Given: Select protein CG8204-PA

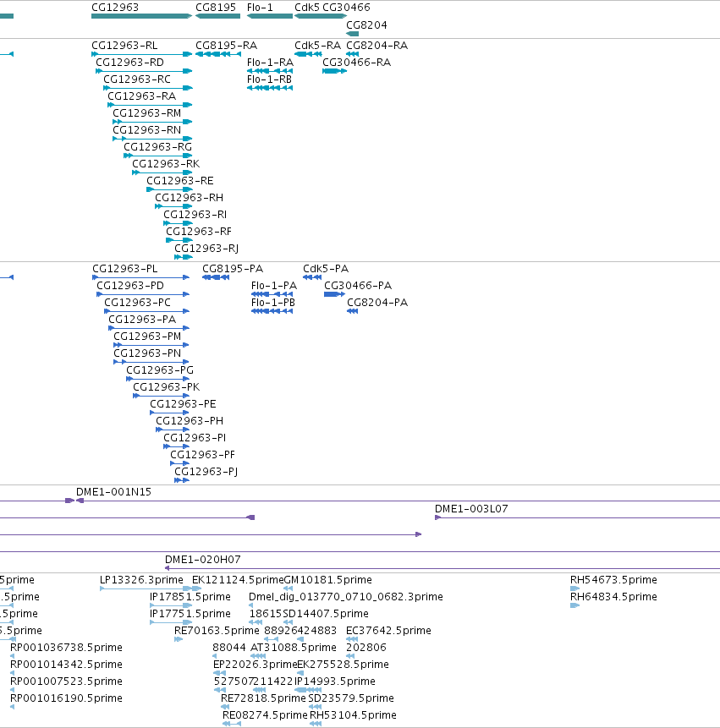Looking at the screenshot, I should (x=353, y=311).
